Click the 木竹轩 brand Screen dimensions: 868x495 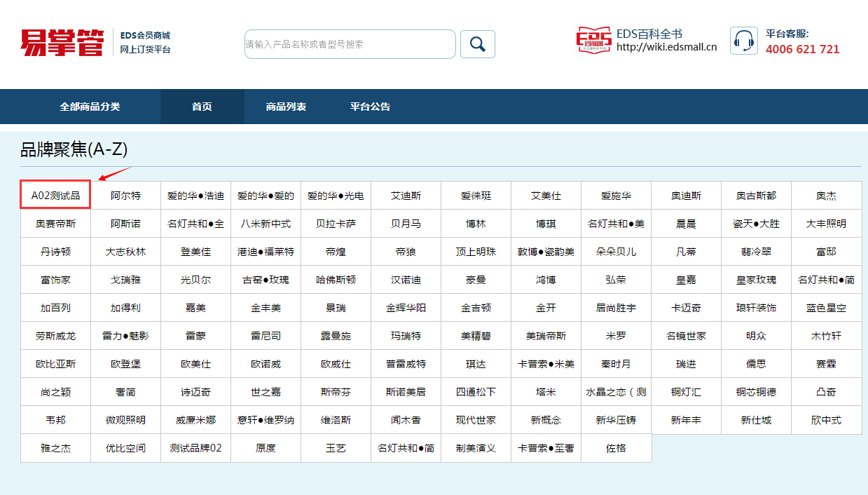point(827,336)
